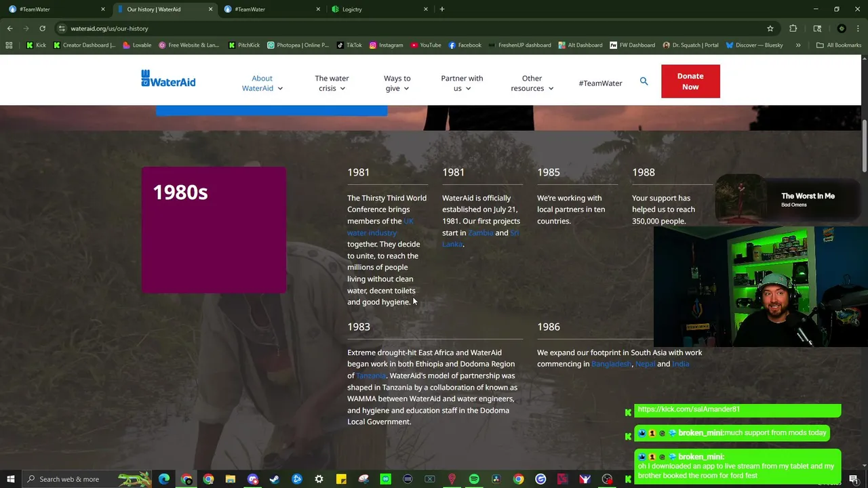The height and width of the screenshot is (488, 868).
Task: Open the site search magnifier icon
Action: pos(644,81)
